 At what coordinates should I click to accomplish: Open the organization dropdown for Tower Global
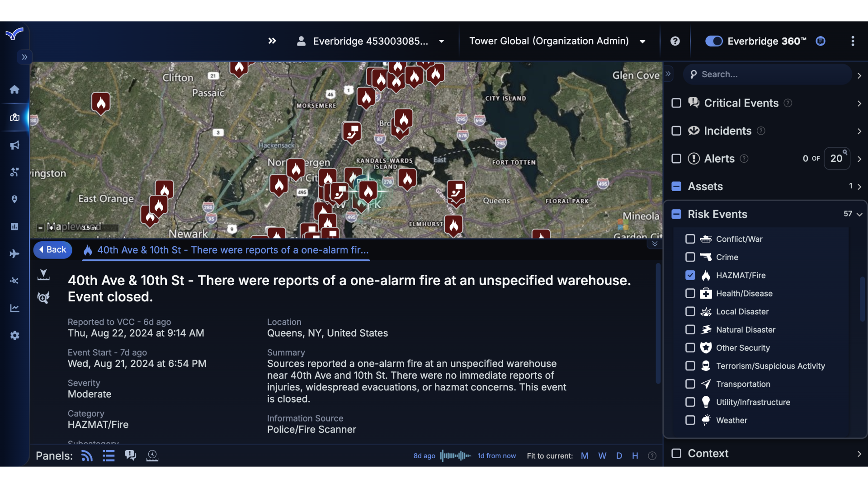(x=642, y=41)
